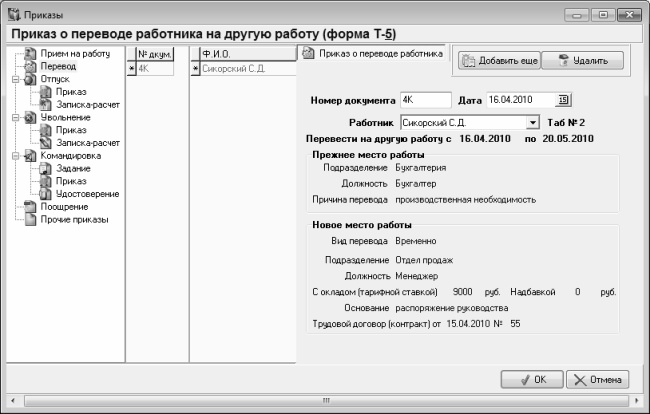Click the Удалить button
Screen dimensions: 650x414
(582, 61)
